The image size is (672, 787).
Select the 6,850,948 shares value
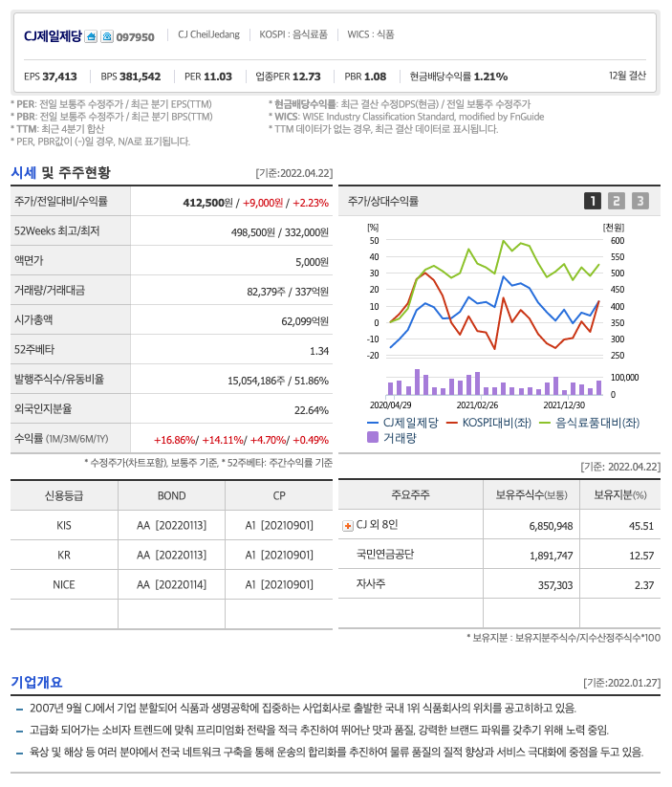(551, 526)
